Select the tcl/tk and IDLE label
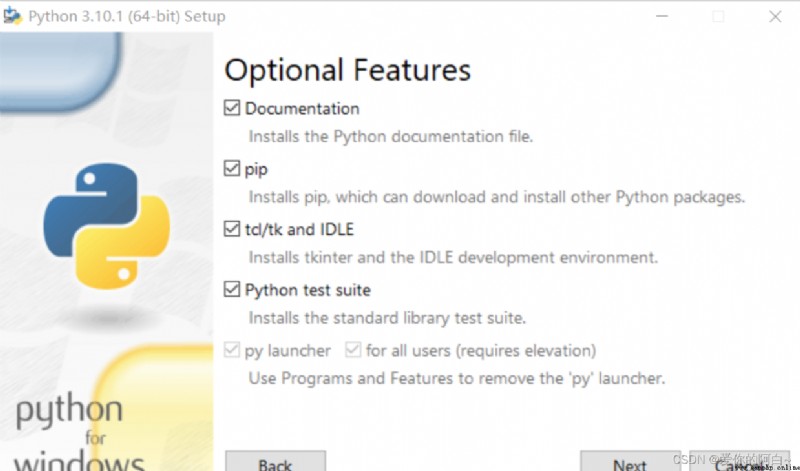Image resolution: width=800 pixels, height=471 pixels. [299, 229]
